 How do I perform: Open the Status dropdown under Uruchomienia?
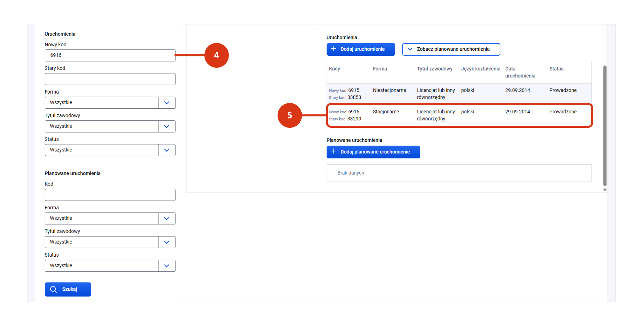pos(110,150)
